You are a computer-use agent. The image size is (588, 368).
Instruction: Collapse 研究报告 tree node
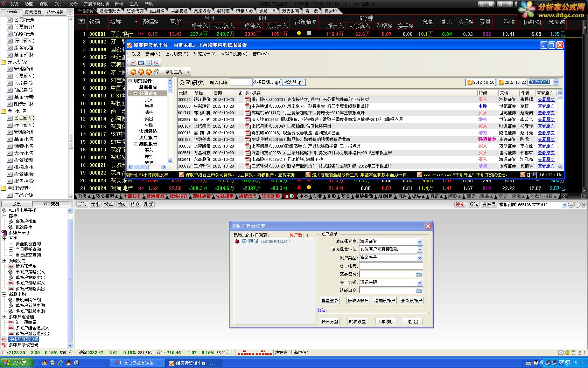(130, 81)
